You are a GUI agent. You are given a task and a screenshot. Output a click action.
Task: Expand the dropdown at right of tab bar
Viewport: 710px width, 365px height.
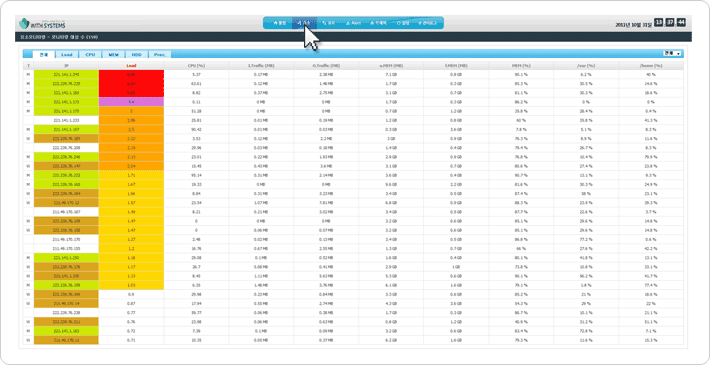pos(672,54)
